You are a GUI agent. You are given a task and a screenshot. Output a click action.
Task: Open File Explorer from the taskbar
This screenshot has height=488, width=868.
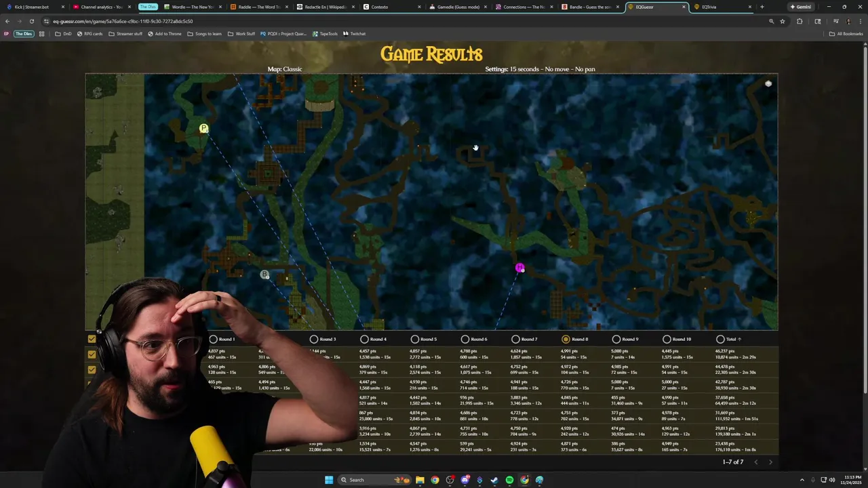click(x=420, y=480)
